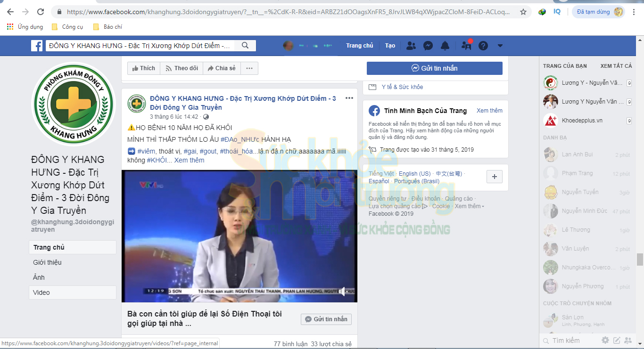This screenshot has width=644, height=349.
Task: Open the Notifications bell
Action: pyautogui.click(x=445, y=46)
